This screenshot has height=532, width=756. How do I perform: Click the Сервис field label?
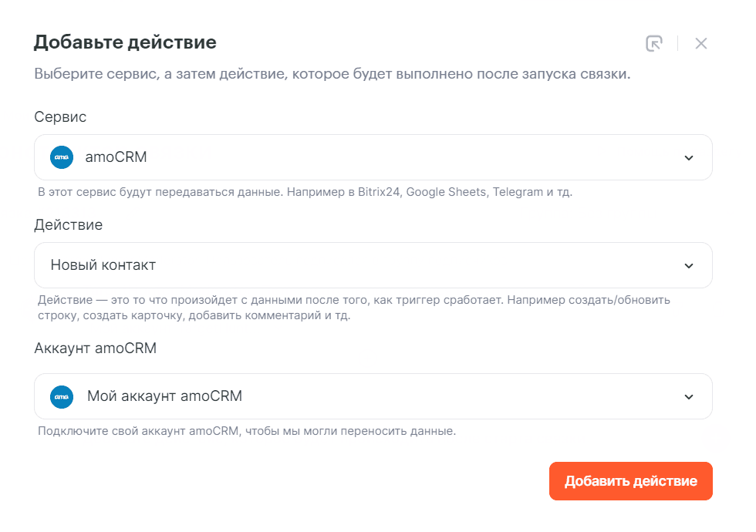coord(60,117)
